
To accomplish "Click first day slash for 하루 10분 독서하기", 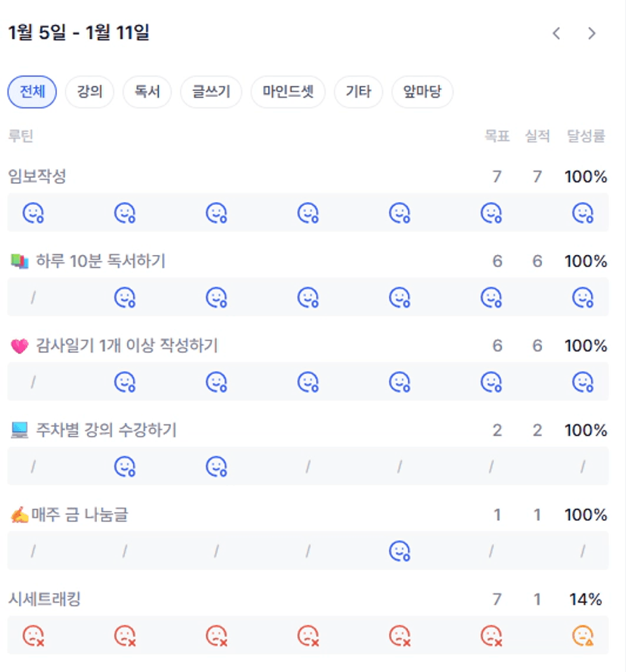I will pyautogui.click(x=33, y=298).
